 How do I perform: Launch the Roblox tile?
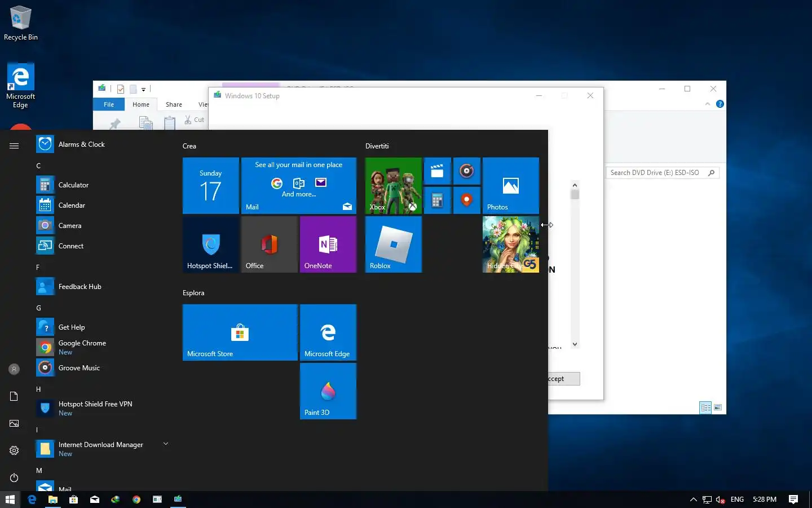[x=394, y=244]
